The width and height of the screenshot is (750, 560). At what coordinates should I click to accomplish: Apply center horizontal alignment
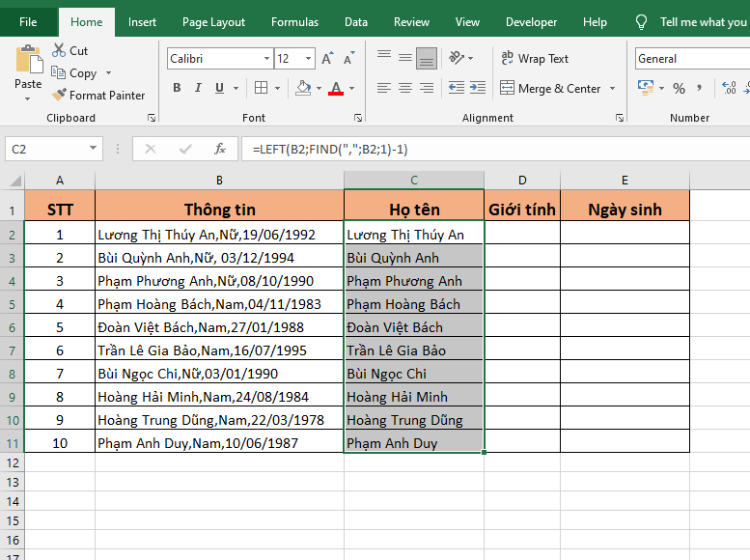tap(405, 89)
